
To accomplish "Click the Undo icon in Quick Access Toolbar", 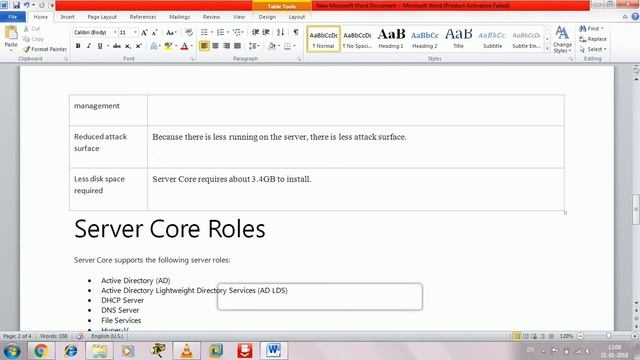I will (x=27, y=5).
